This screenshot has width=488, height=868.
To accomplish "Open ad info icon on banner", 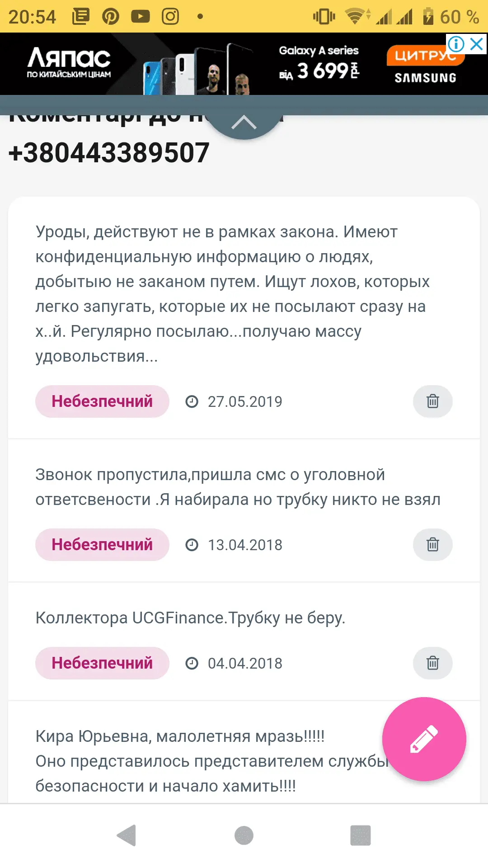I will [456, 44].
